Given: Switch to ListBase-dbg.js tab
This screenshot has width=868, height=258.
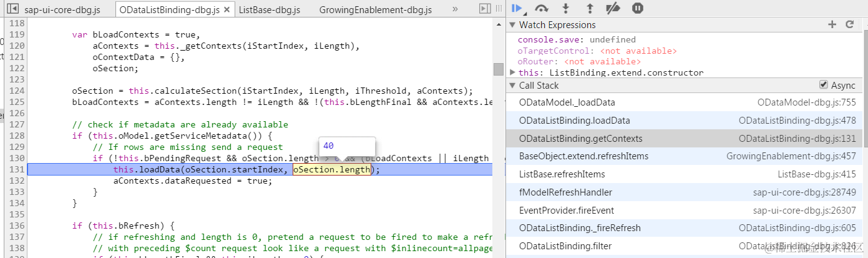Looking at the screenshot, I should (270, 10).
